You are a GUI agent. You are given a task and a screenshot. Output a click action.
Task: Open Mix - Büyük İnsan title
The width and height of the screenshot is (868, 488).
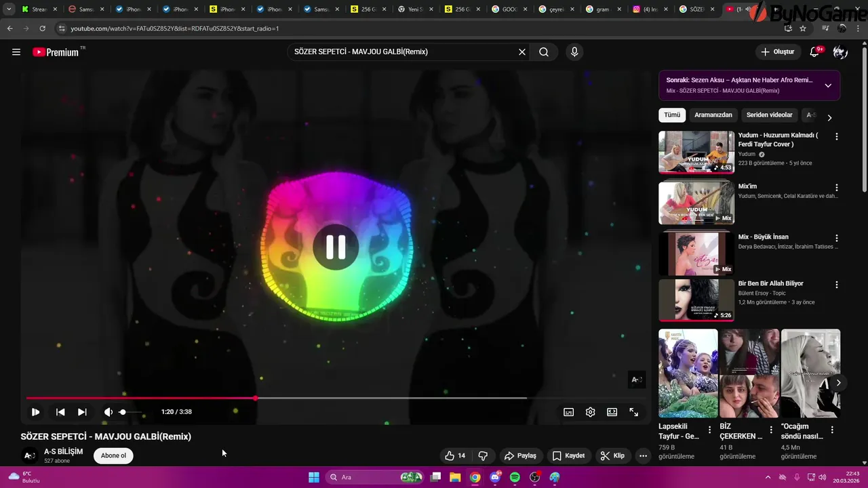(x=763, y=237)
